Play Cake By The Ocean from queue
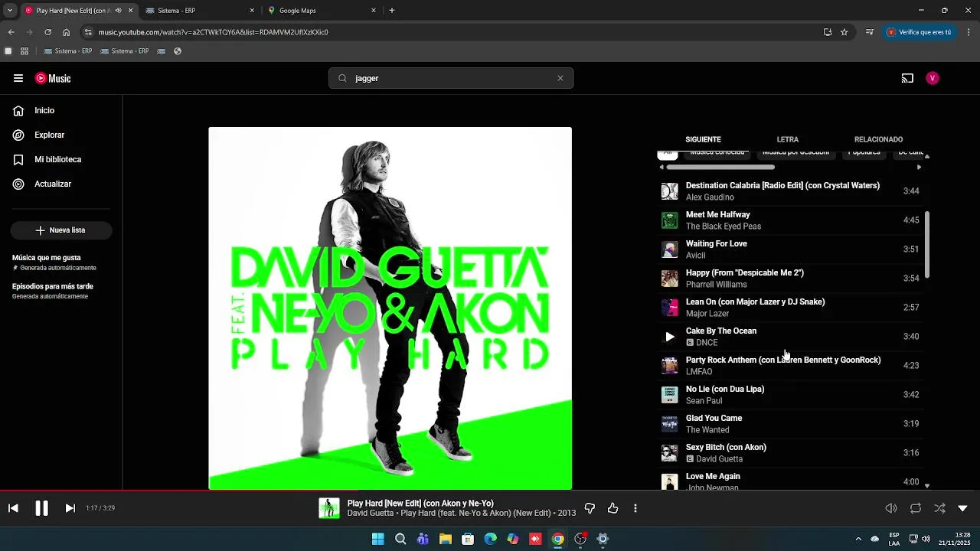Image resolution: width=980 pixels, height=551 pixels. [670, 337]
